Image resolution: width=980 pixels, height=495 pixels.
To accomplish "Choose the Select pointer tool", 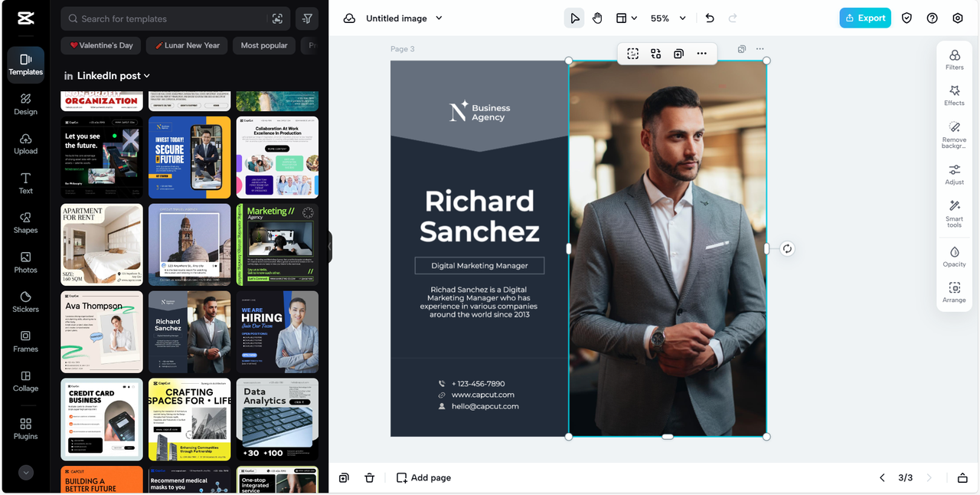I will 574,18.
